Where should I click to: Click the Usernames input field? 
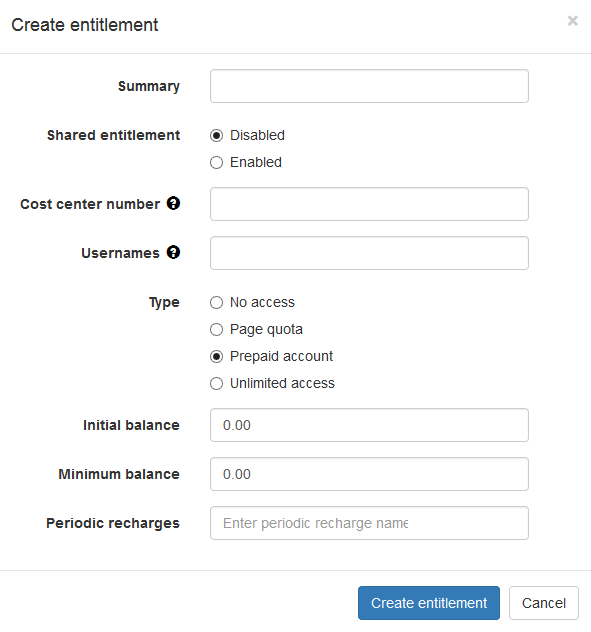click(x=369, y=253)
